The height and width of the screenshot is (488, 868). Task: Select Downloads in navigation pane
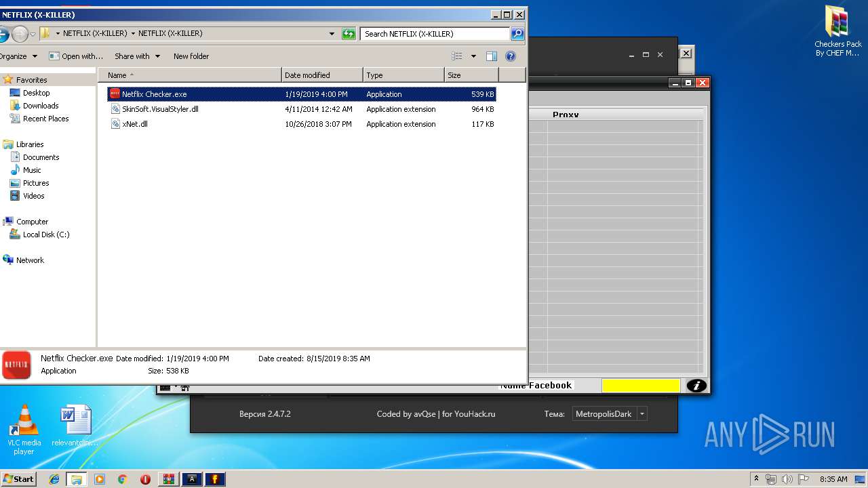41,106
